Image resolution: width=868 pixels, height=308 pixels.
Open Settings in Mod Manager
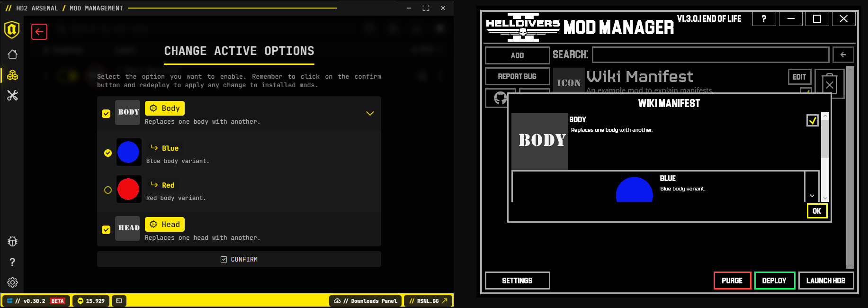pyautogui.click(x=517, y=281)
